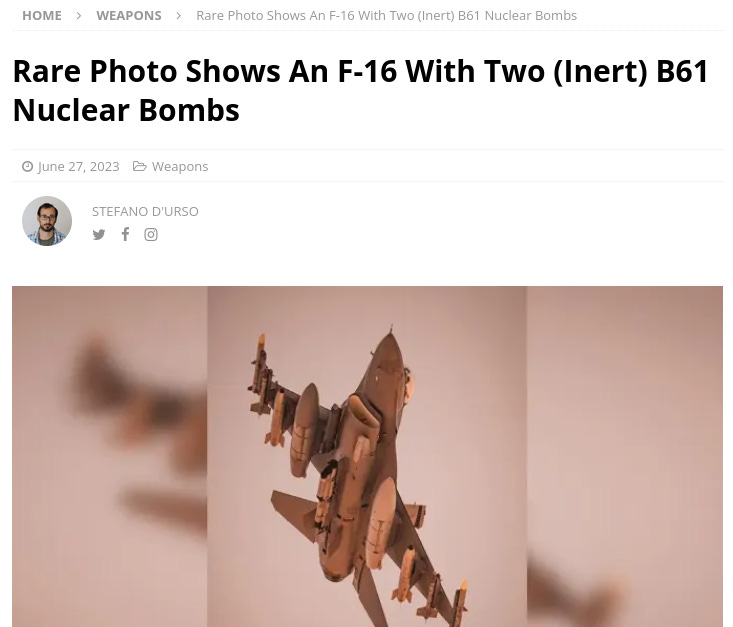Image resolution: width=733 pixels, height=627 pixels.
Task: Open WEAPONS breadcrumb link
Action: [129, 15]
